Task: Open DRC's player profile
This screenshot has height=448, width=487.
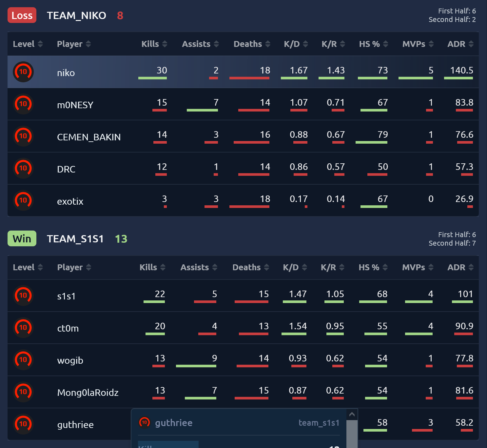Action: (66, 169)
